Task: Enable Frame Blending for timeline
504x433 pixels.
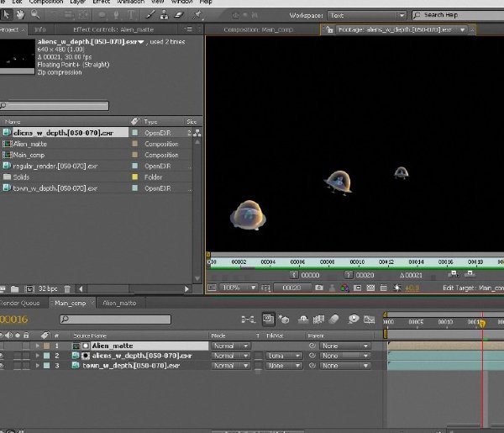Action: [x=318, y=319]
